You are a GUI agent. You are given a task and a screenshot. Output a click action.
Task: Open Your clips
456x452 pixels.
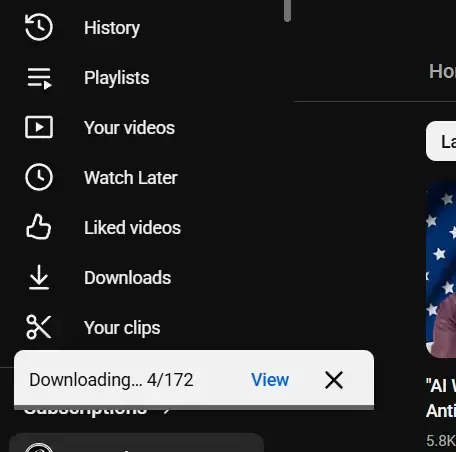[x=122, y=328]
